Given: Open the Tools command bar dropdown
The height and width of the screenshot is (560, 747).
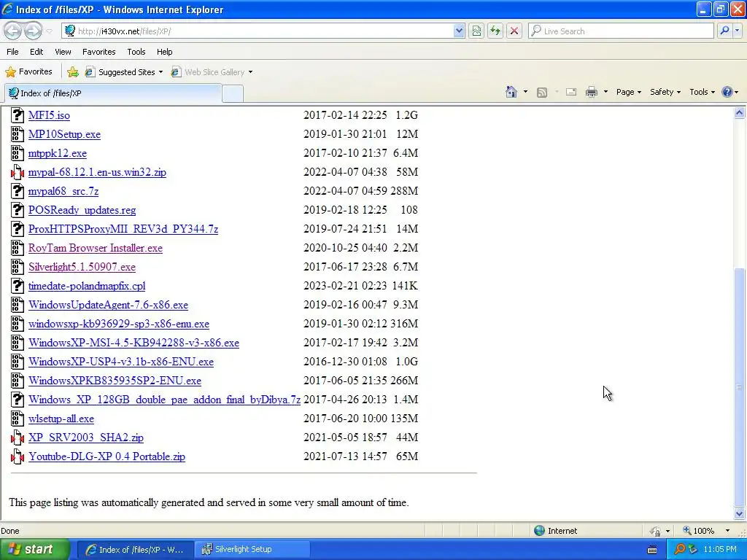Looking at the screenshot, I should (702, 92).
